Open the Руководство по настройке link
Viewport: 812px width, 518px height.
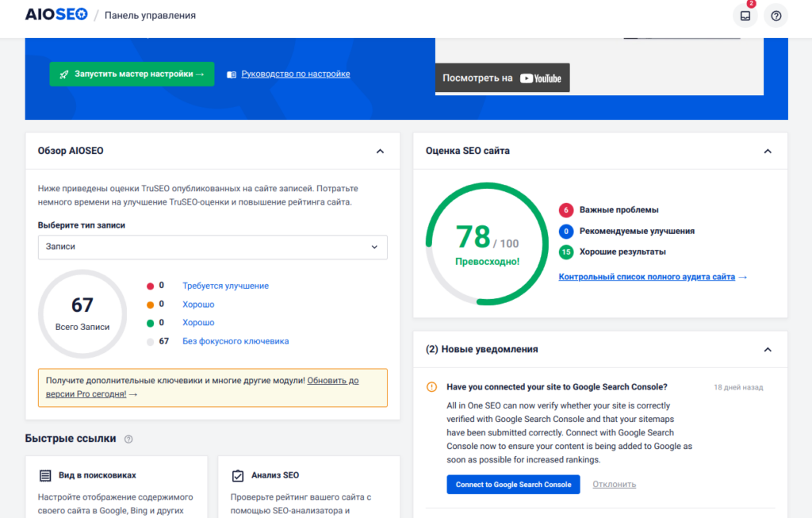tap(295, 74)
